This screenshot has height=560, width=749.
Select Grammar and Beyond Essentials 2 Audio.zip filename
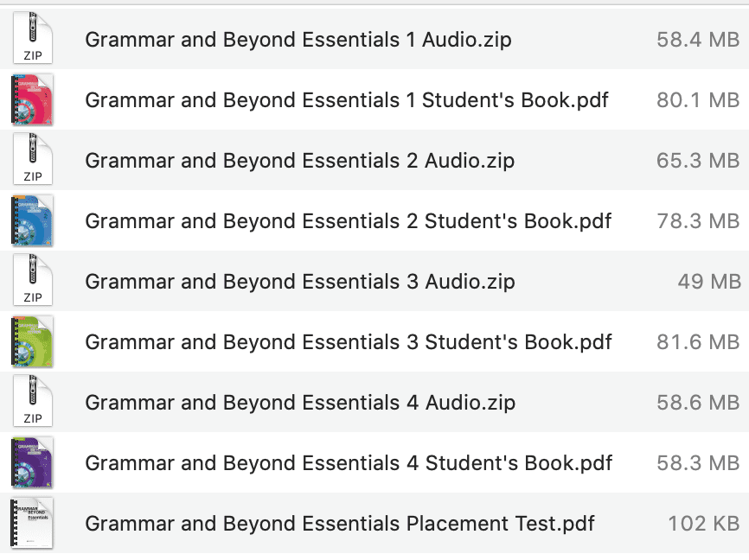point(300,161)
